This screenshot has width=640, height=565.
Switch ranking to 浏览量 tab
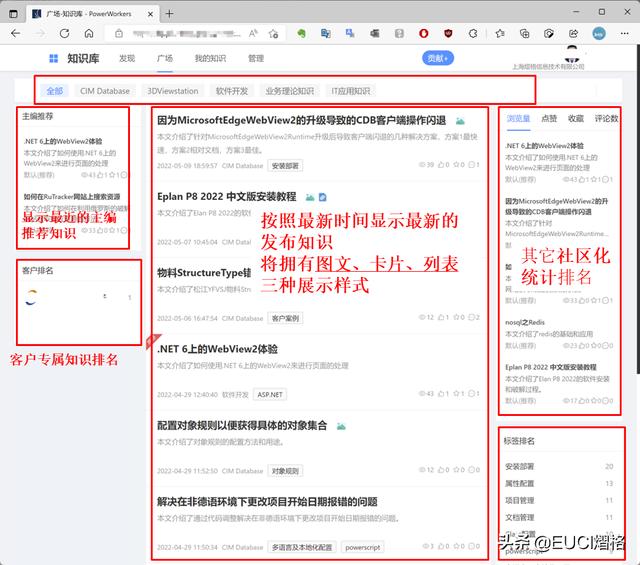click(x=518, y=118)
